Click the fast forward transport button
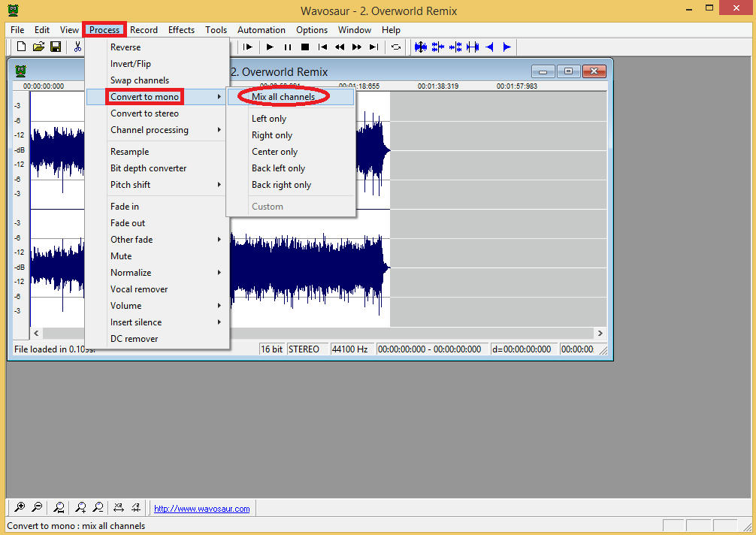756x535 pixels. point(357,47)
